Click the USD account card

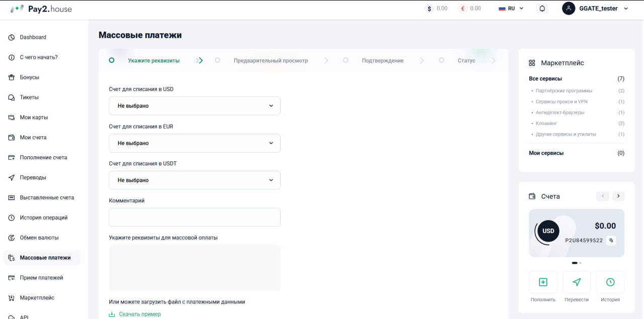(577, 233)
